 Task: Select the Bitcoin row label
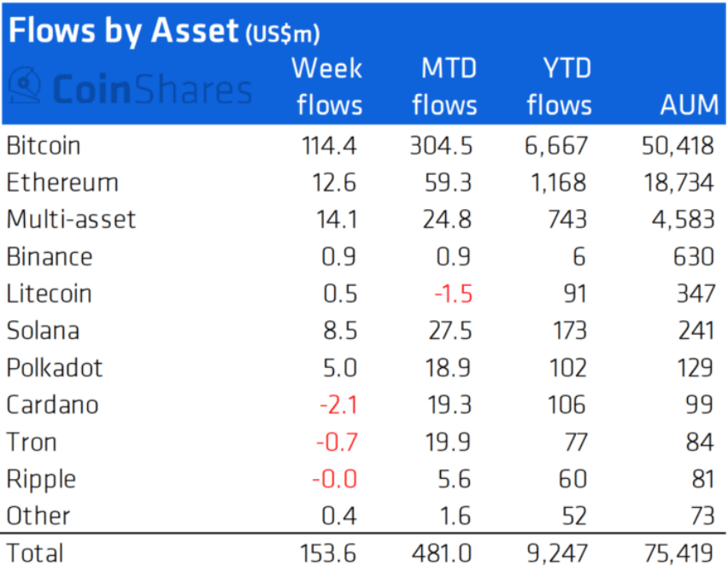pos(44,145)
